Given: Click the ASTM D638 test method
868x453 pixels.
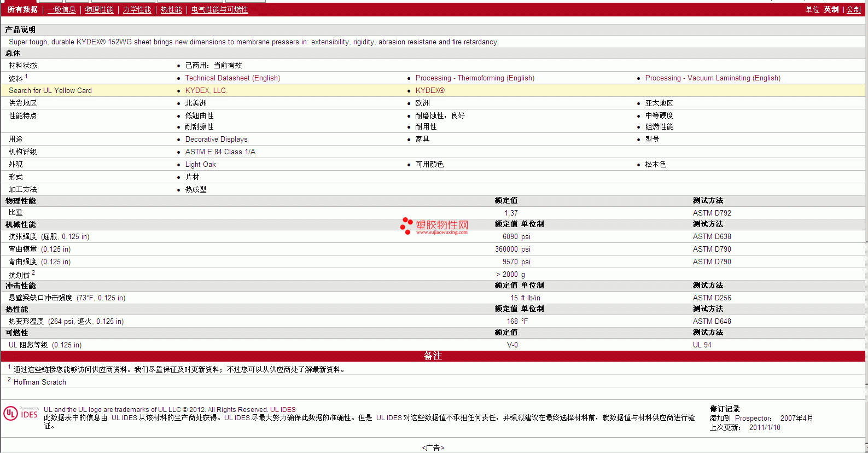Looking at the screenshot, I should [x=712, y=237].
